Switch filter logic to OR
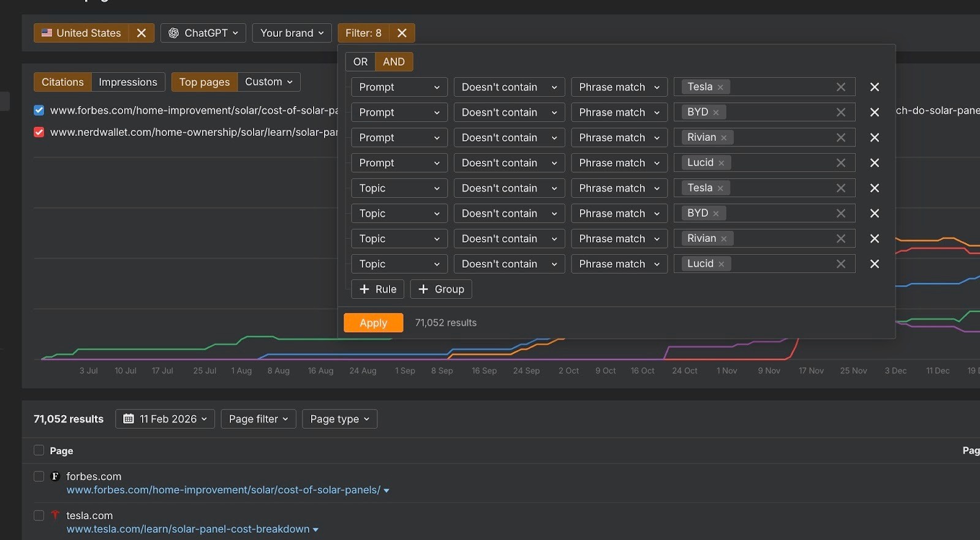 [360, 62]
